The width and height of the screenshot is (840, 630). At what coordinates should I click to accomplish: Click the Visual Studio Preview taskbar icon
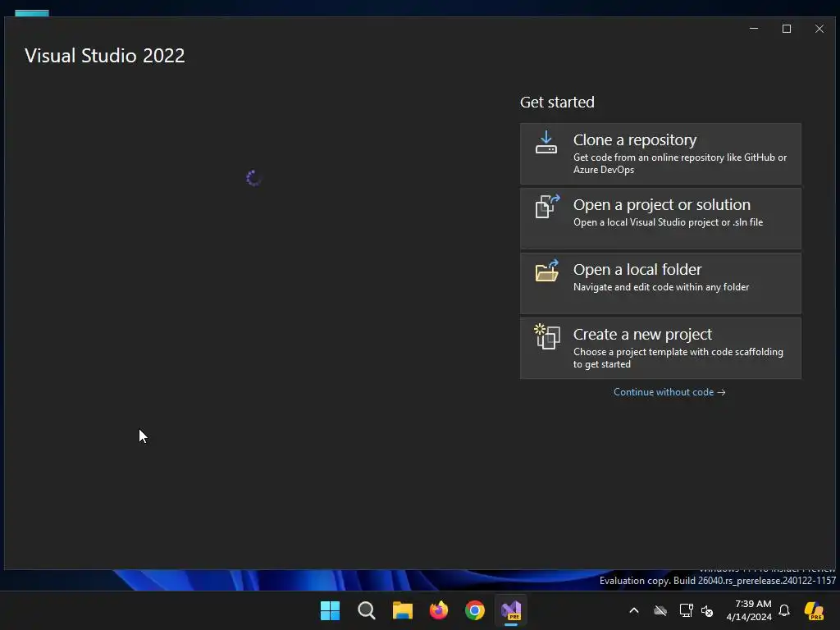tap(511, 610)
